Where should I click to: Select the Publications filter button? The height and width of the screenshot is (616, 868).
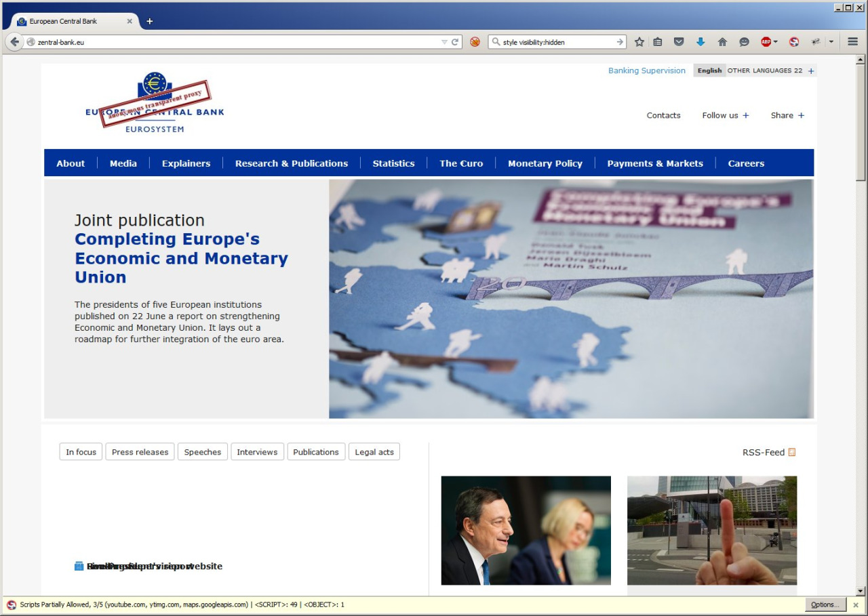pyautogui.click(x=316, y=452)
